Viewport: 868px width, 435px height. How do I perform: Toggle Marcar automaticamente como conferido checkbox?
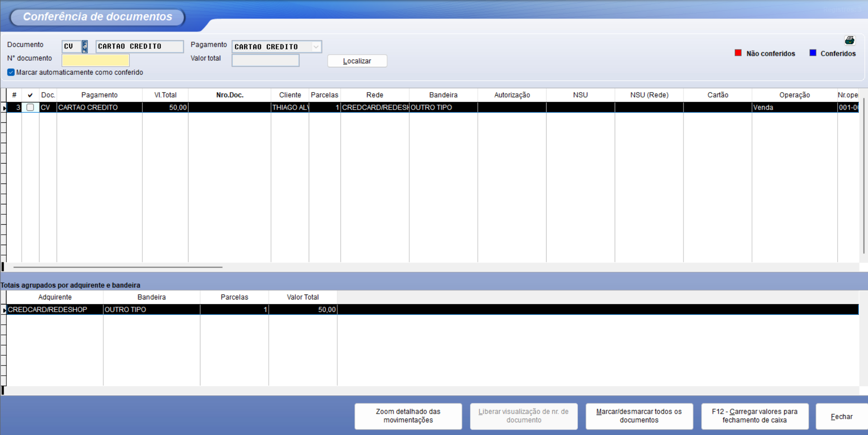click(x=11, y=72)
